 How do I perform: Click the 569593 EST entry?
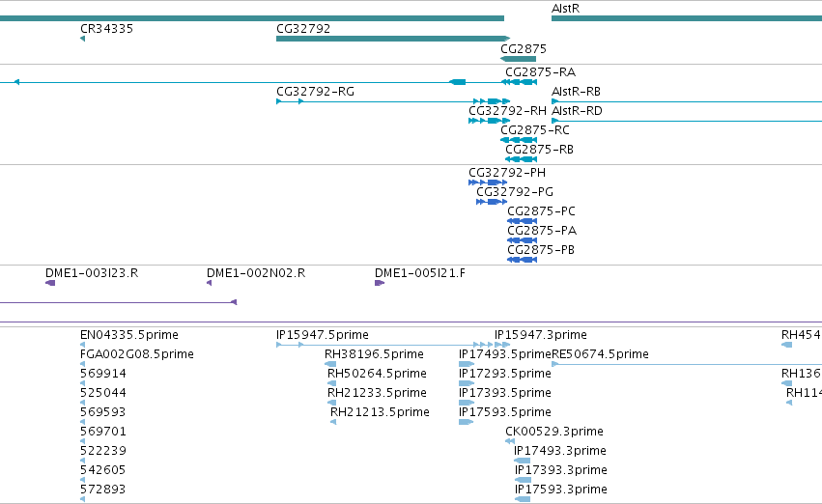coord(103,412)
